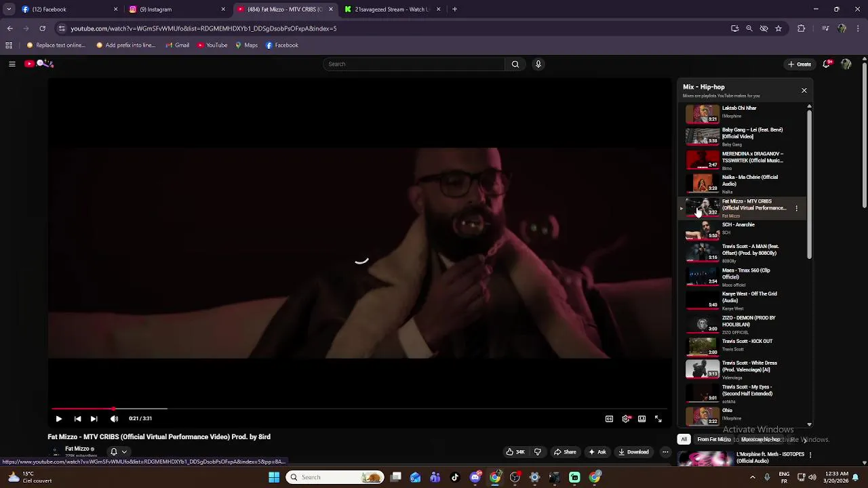The height and width of the screenshot is (488, 868).
Task: Open options menu for the Fat Mizzo playlist item
Action: tap(796, 208)
